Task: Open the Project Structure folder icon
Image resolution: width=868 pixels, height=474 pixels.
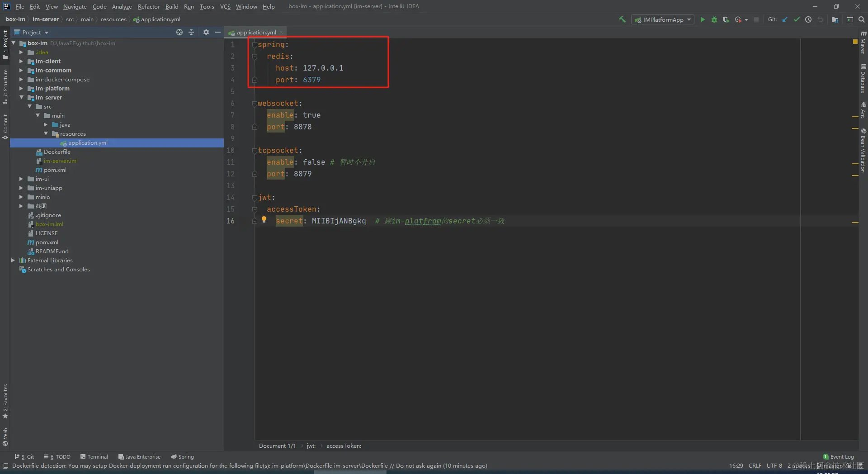Action: pos(835,19)
